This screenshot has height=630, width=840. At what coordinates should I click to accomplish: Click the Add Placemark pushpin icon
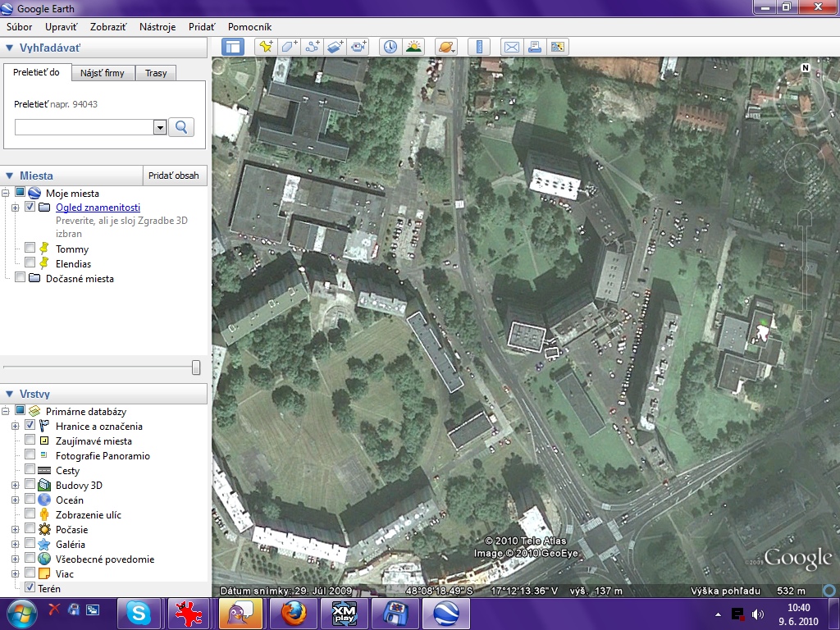tap(266, 47)
